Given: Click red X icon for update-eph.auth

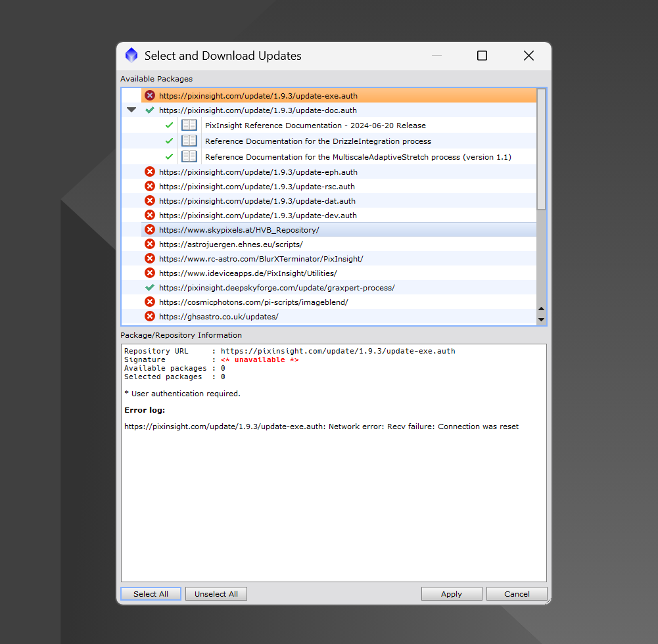Looking at the screenshot, I should point(150,172).
